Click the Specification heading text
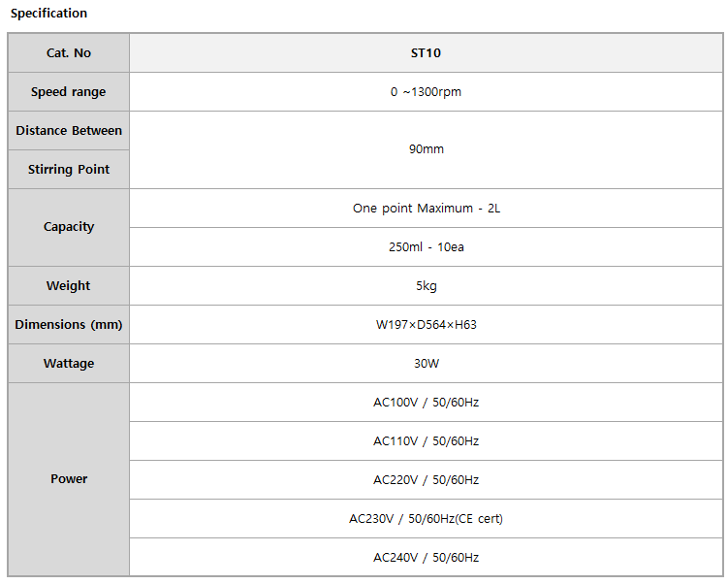 48,13
